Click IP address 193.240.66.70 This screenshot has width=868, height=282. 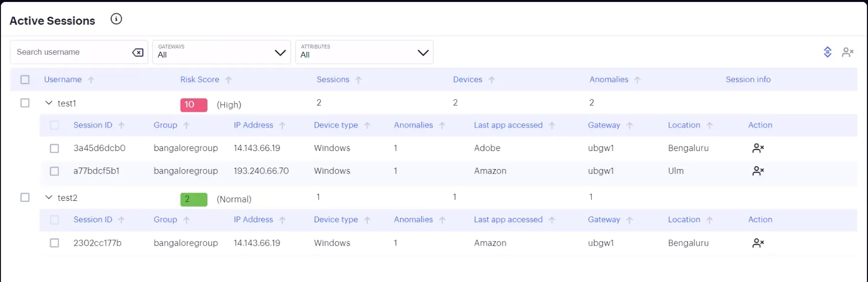pos(261,171)
